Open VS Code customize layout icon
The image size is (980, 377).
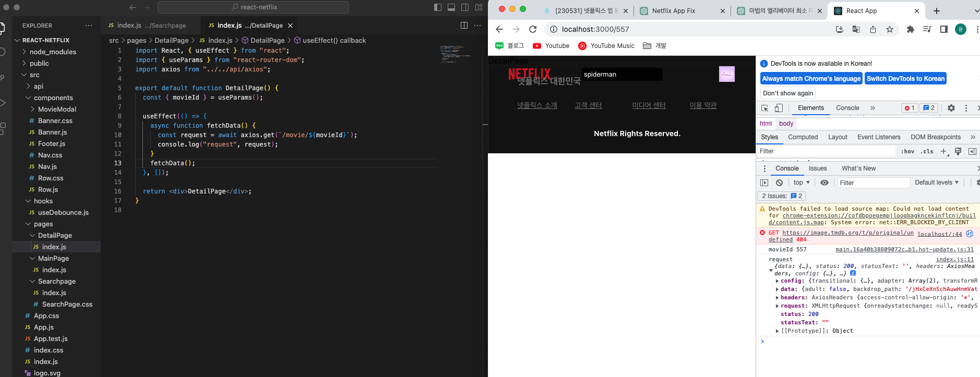tap(479, 7)
